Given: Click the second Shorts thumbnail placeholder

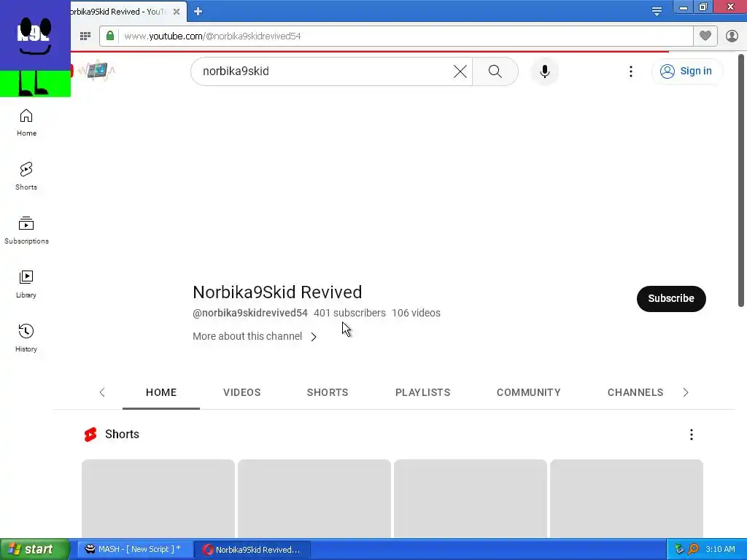Looking at the screenshot, I should [x=314, y=499].
